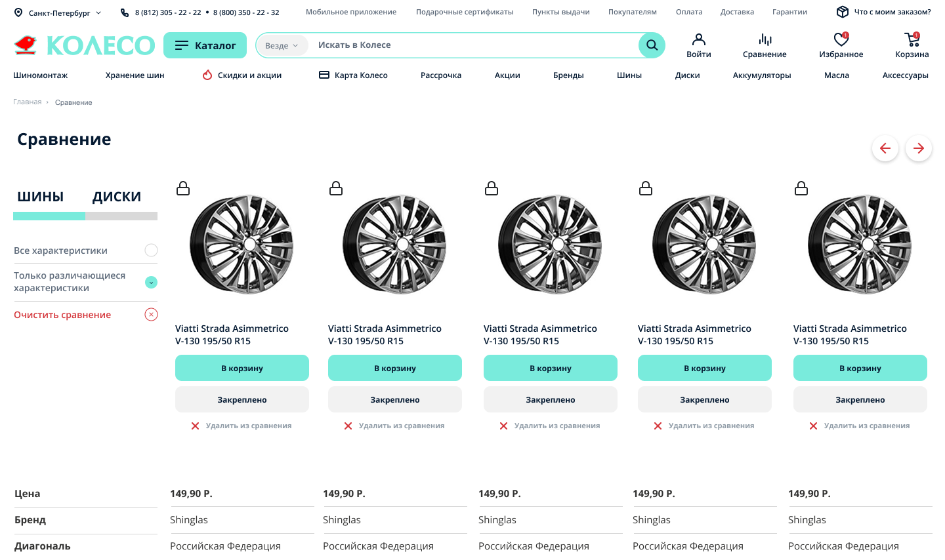Click Удалить из сравнения text under fourth product
Image resolution: width=945 pixels, height=560 pixels.
tap(711, 426)
